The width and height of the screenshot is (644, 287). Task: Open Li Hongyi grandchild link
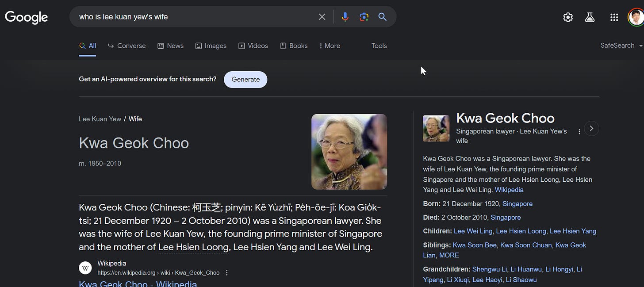[x=559, y=269]
